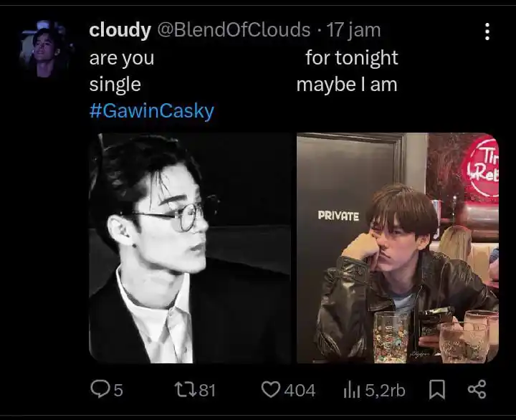Click the "17 jam" timestamp
The image size is (516, 420).
pyautogui.click(x=353, y=30)
